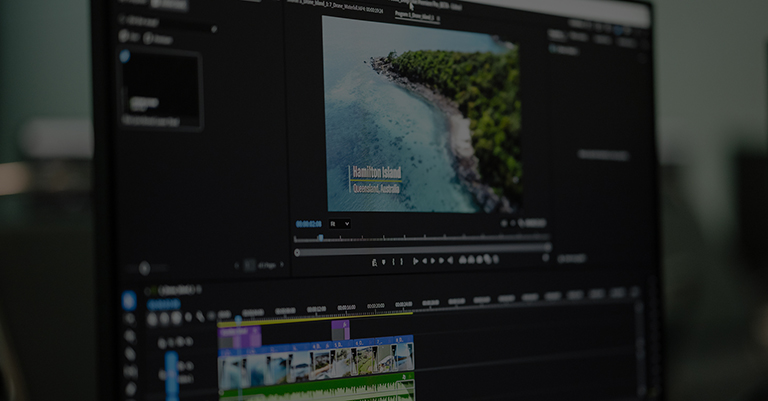Click the timeline playhead on the ruler
The width and height of the screenshot is (768, 401).
point(238,319)
